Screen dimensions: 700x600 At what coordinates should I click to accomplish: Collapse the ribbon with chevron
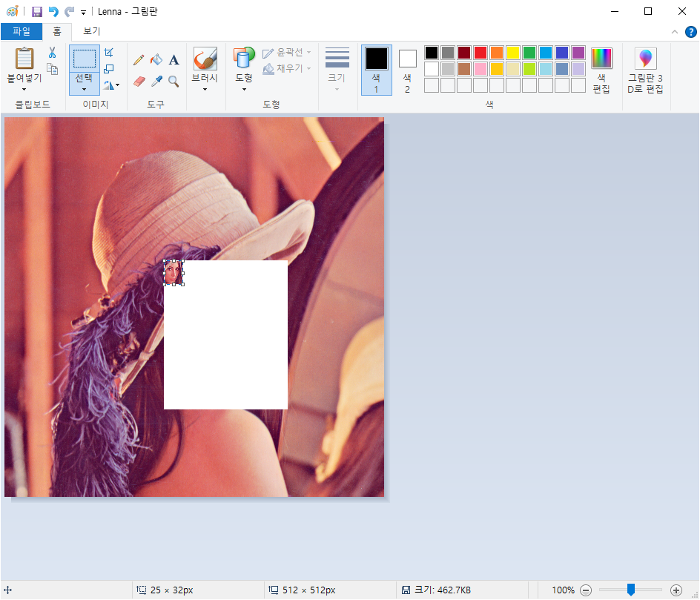point(675,32)
